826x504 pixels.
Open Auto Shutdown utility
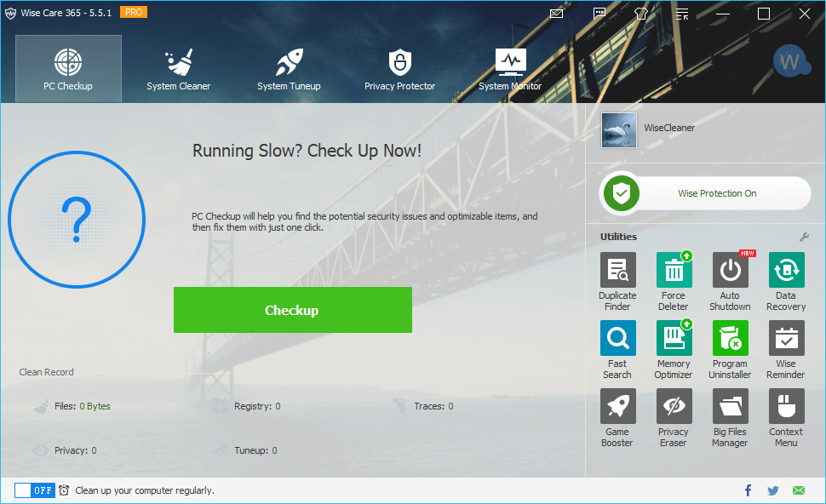coord(730,282)
